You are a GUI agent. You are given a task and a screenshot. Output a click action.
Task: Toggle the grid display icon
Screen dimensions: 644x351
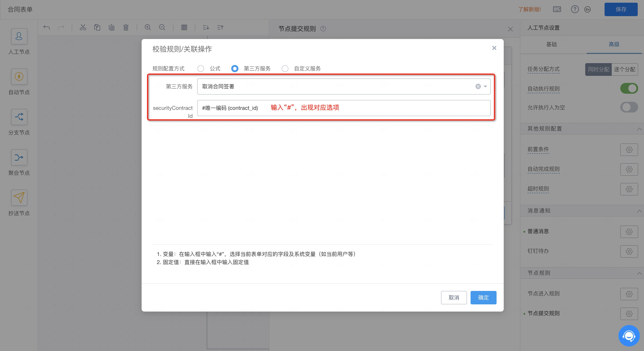click(184, 27)
